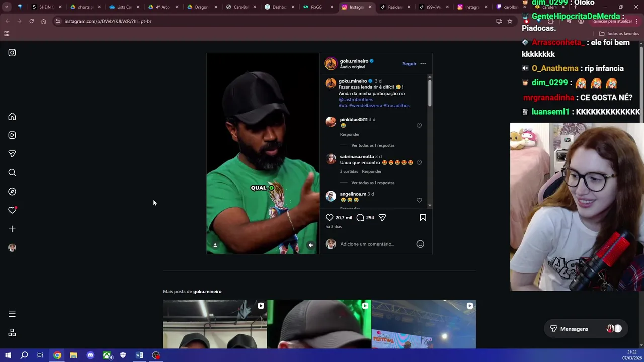Screen dimensions: 644x362
Task: Open direct messages paper-plane icon in sidebar
Action: [12, 154]
